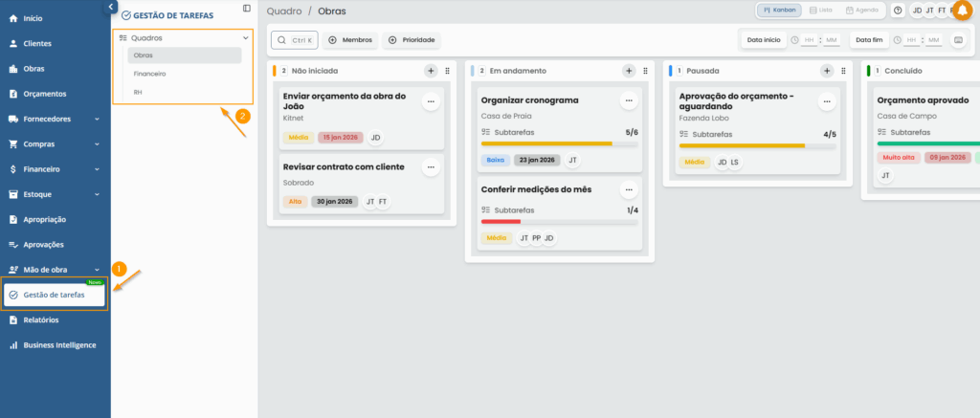Toggle the task panel layout icon
This screenshot has height=418, width=980.
247,9
